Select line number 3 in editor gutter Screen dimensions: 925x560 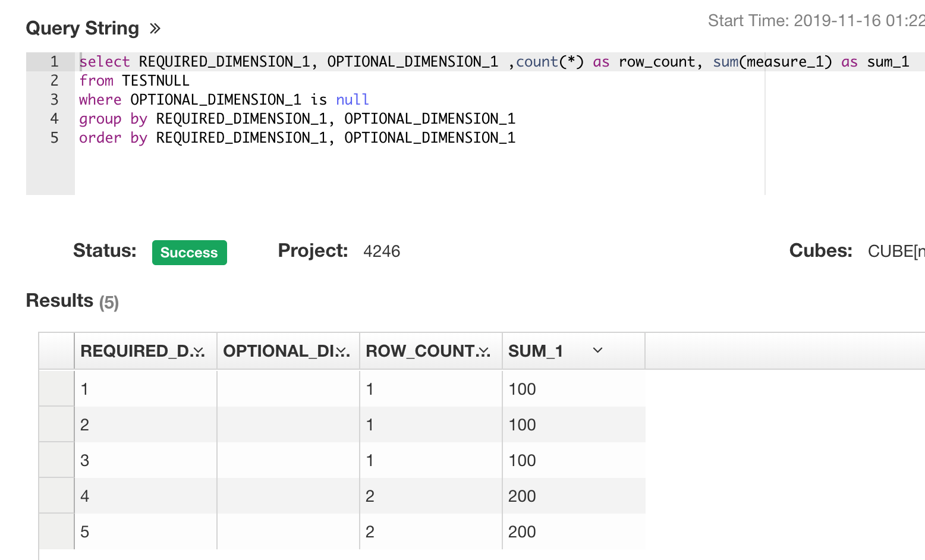point(54,99)
